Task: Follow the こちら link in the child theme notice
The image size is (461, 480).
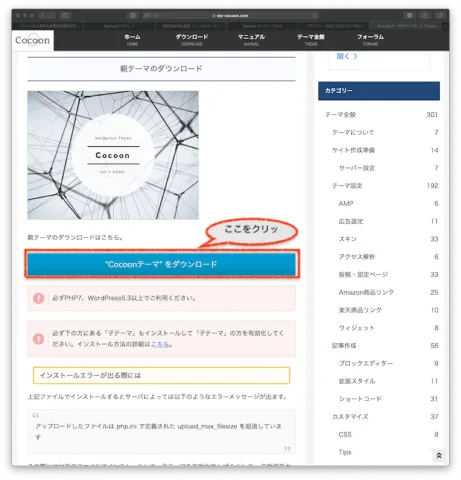Action: point(160,344)
